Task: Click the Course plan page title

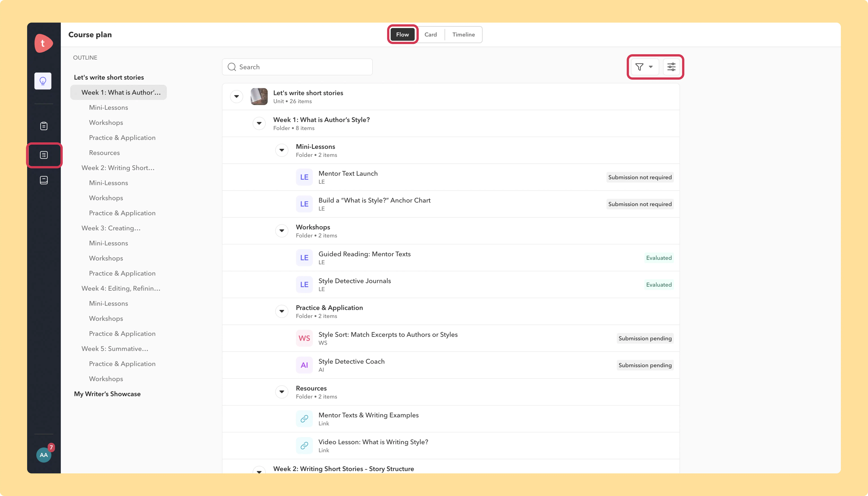Action: tap(90, 34)
